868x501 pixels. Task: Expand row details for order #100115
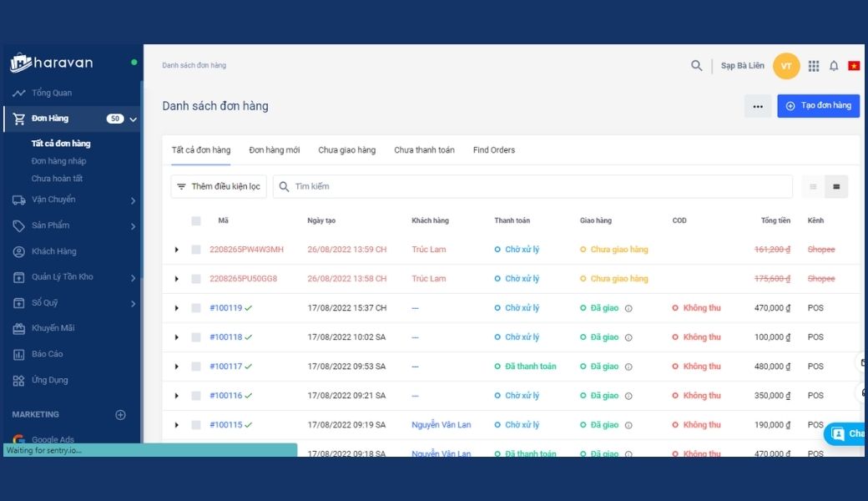click(x=177, y=425)
